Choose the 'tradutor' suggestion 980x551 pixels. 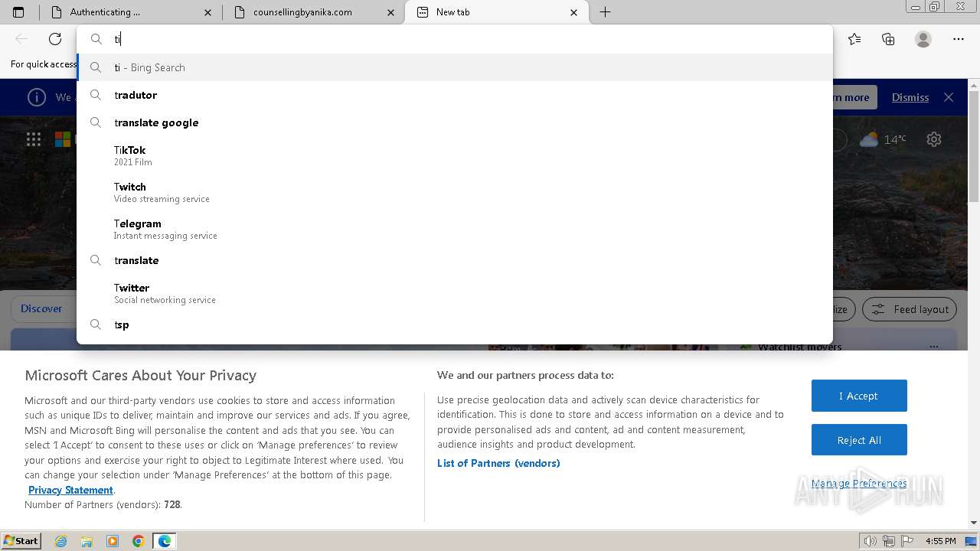(x=455, y=95)
